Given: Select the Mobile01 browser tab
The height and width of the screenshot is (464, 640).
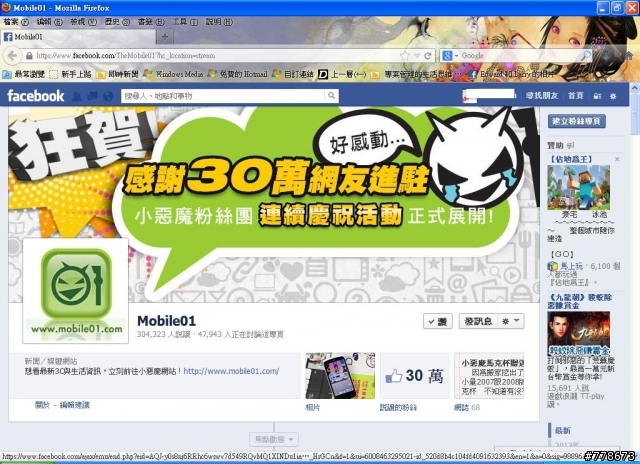Looking at the screenshot, I should tap(78, 37).
